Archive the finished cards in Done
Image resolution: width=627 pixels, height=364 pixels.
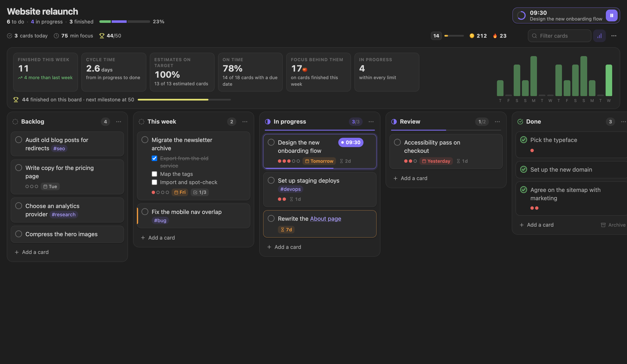[x=613, y=225]
